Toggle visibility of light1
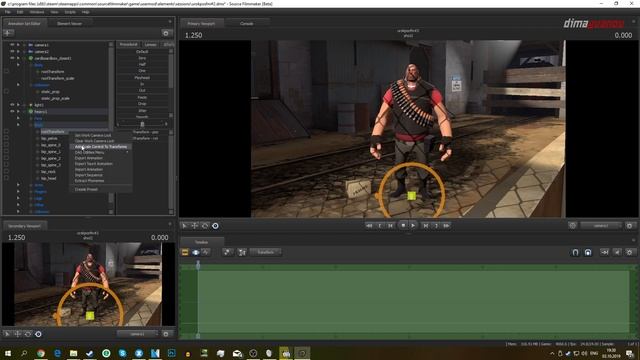640x360 pixels. pos(12,105)
